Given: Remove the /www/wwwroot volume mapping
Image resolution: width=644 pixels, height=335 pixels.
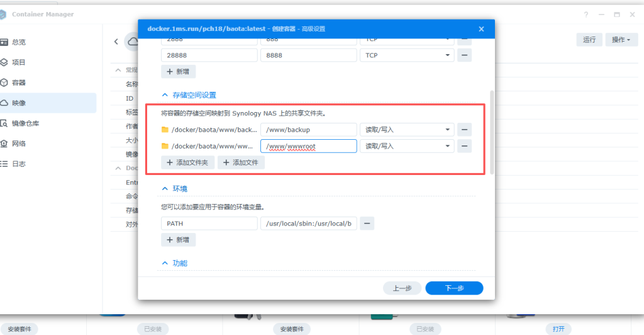Looking at the screenshot, I should [x=465, y=146].
